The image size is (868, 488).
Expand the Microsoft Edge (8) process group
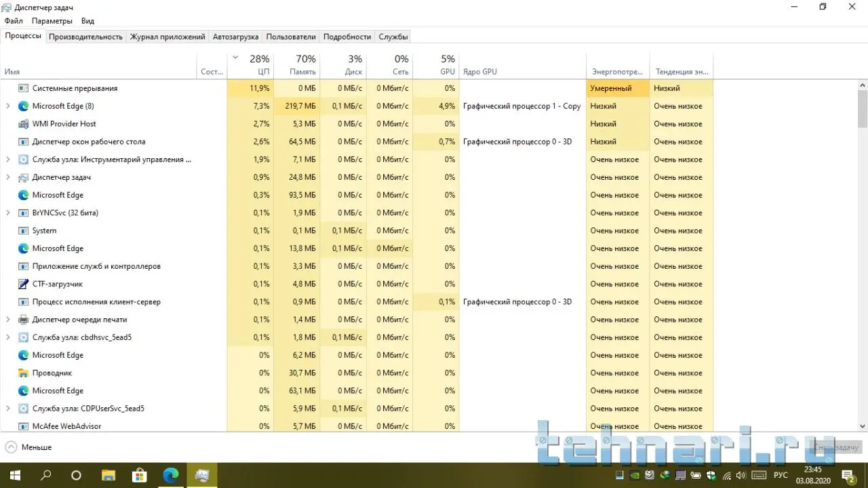pyautogui.click(x=7, y=106)
